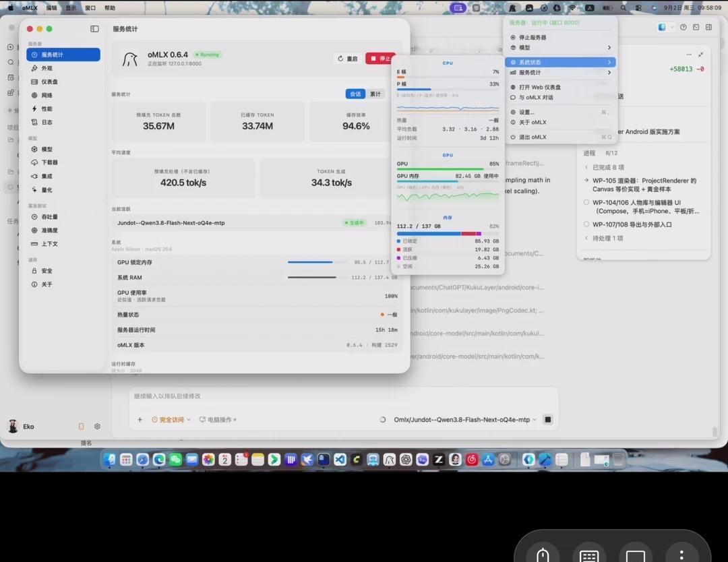
Task: Open the app picker dropdown in background toolbar
Action: pos(666,28)
